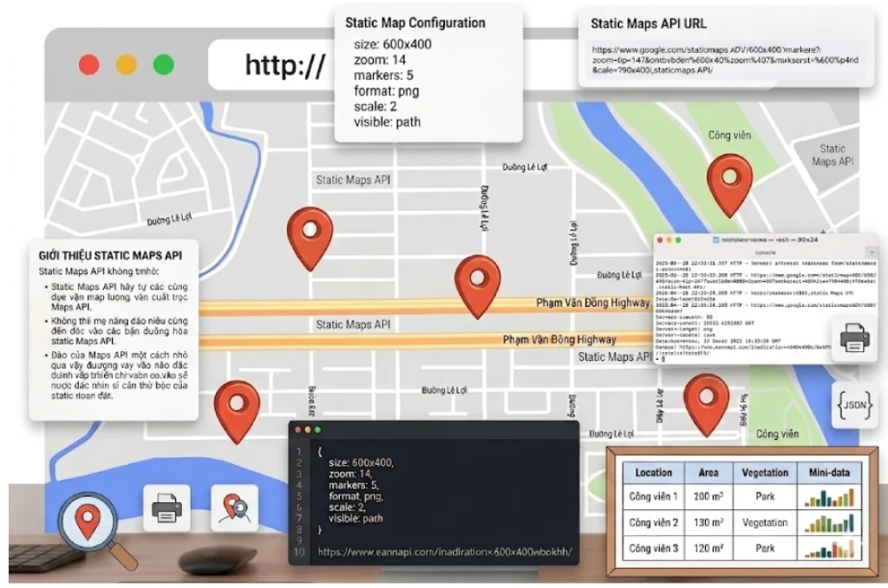Select the map pin under Static Maps API label
This screenshot has height=588, width=888.
(310, 238)
